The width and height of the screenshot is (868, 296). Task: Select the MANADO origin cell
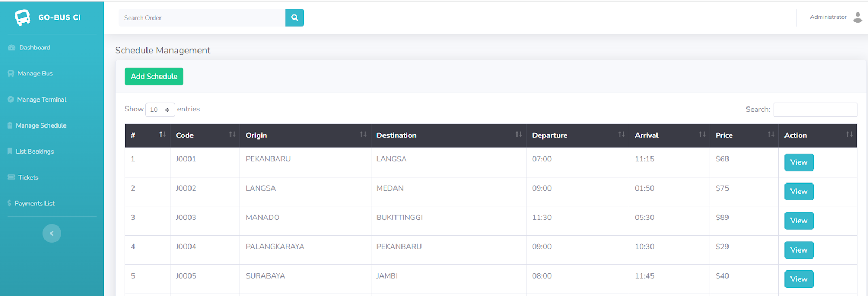(x=305, y=221)
